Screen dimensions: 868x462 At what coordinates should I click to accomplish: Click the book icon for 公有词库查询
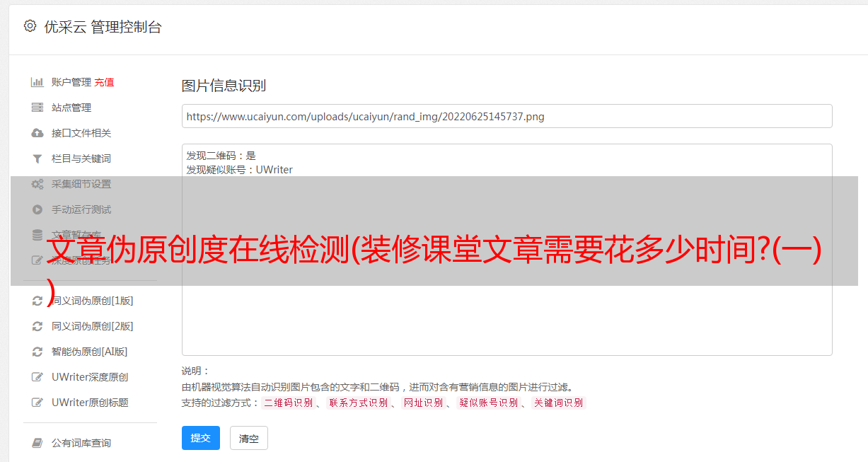(37, 443)
